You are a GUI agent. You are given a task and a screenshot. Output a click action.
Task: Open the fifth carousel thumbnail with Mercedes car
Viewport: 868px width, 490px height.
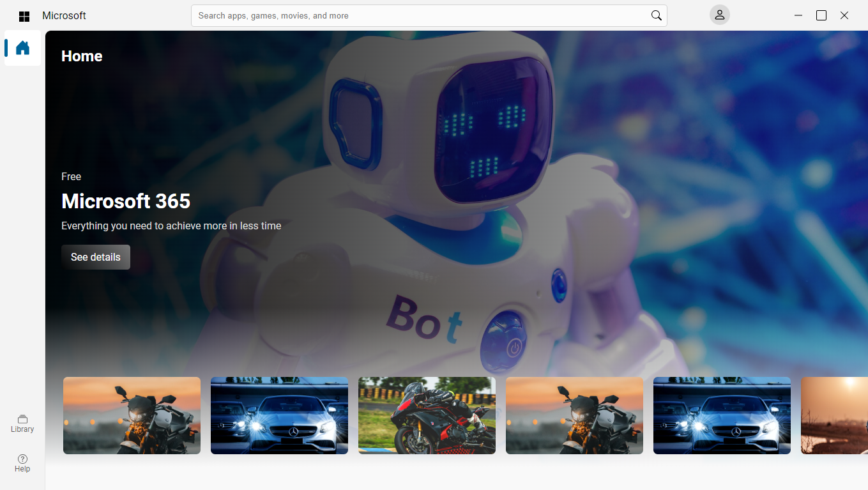coord(722,415)
